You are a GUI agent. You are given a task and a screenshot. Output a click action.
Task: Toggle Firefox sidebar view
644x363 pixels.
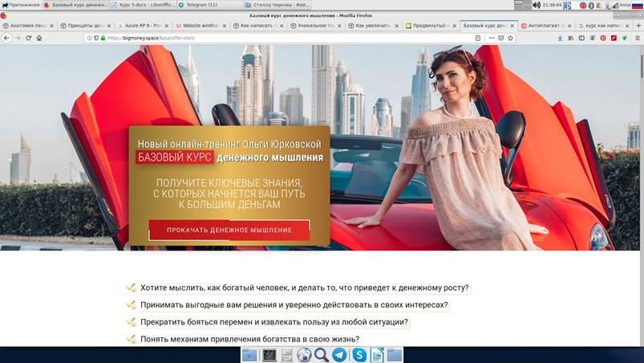tap(581, 38)
